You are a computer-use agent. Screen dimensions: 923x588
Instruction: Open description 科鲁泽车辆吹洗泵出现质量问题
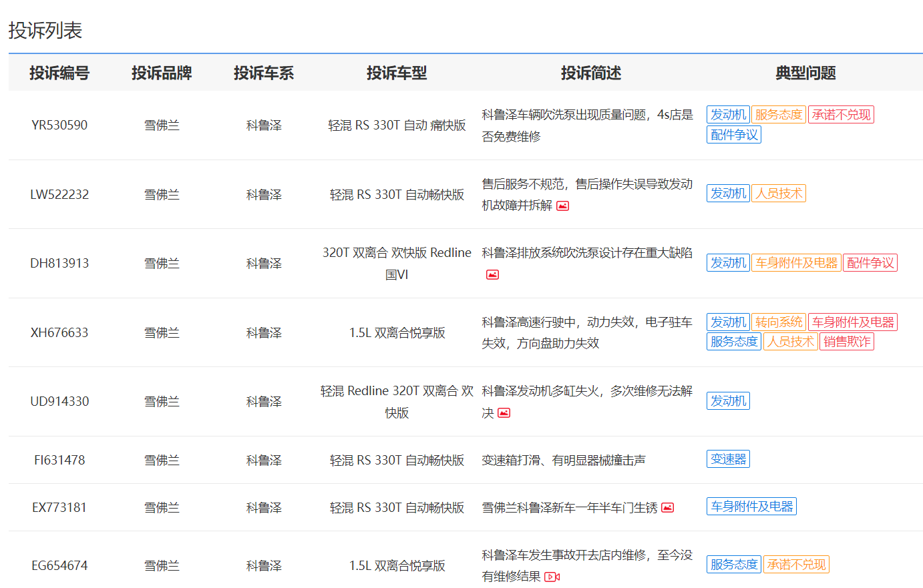click(x=588, y=125)
